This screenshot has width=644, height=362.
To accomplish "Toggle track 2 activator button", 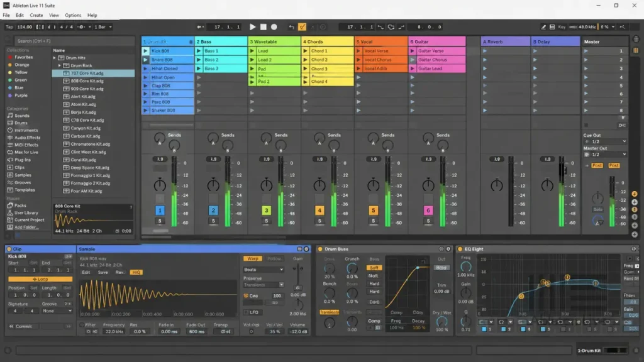I will (x=213, y=211).
